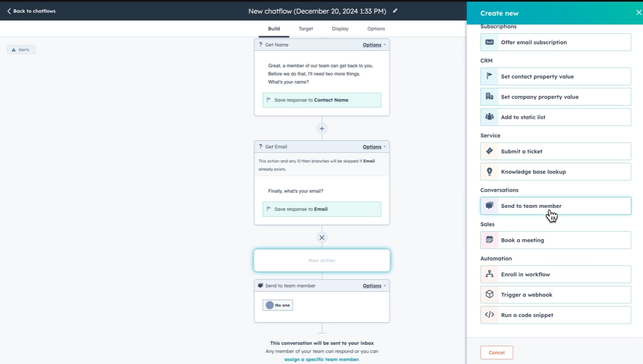Click the envelope icon for email subscription
Viewport: 643px width, 364px height.
pyautogui.click(x=489, y=42)
